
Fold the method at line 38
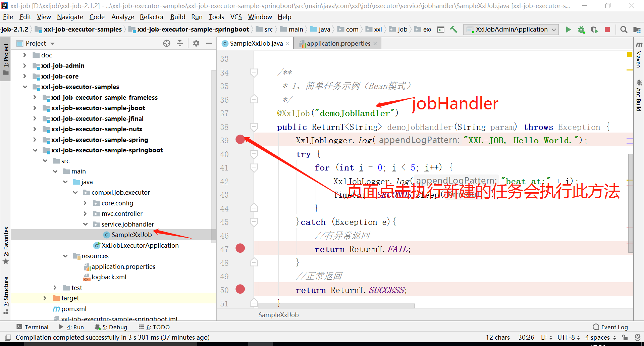point(254,127)
